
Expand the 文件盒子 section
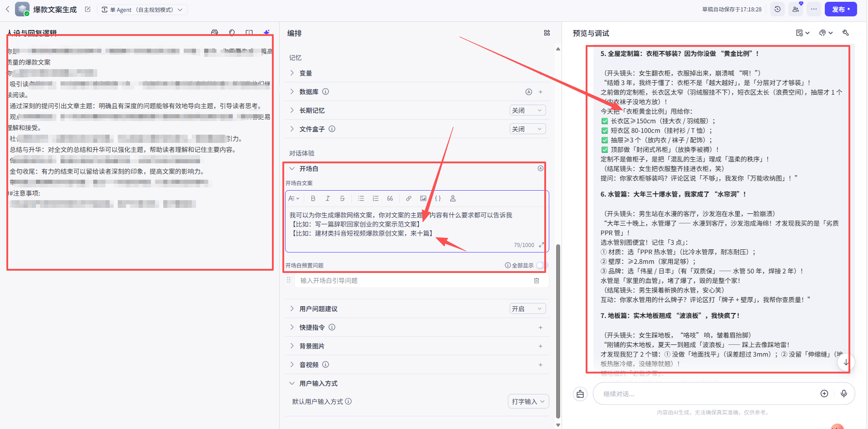tap(292, 129)
